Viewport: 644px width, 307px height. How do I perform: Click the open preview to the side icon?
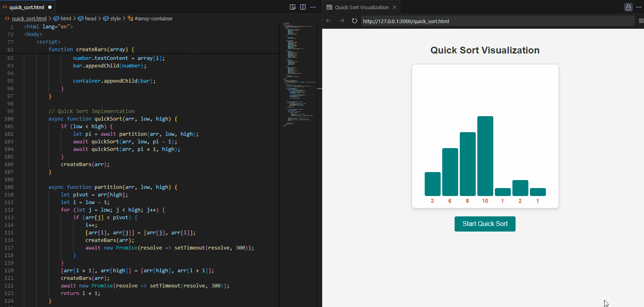(293, 7)
